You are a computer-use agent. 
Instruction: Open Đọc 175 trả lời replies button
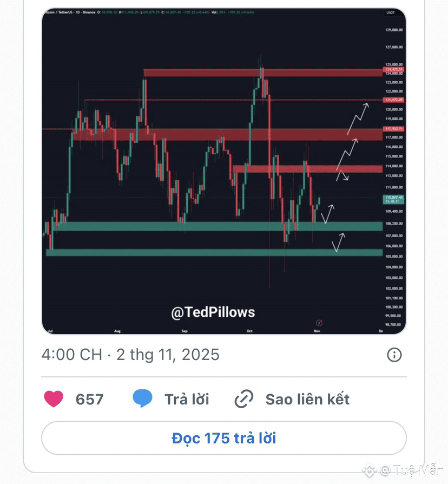[x=223, y=437]
